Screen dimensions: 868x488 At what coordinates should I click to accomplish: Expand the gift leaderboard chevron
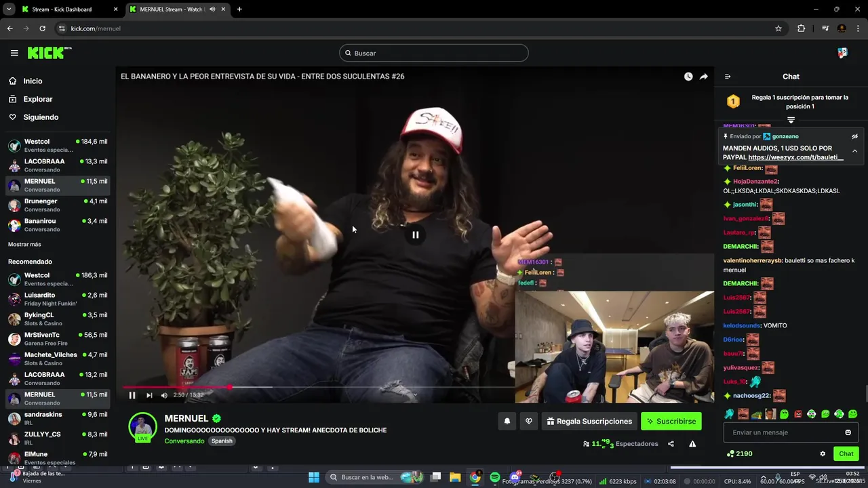click(791, 120)
